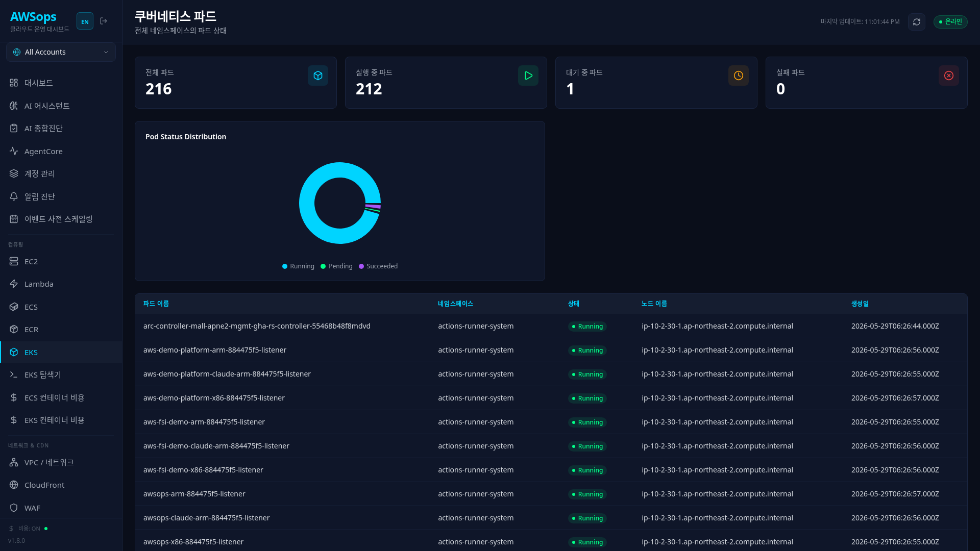Viewport: 980px width, 551px height.
Task: Click the EKS cube icon in sidebar
Action: click(x=14, y=352)
